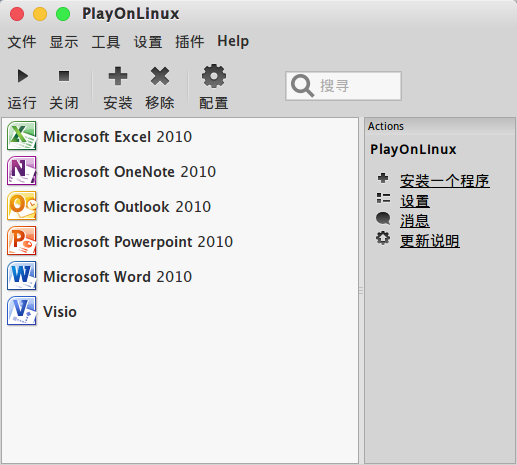Screen dimensions: 517x465
Task: Click inside the 搜寻 search field
Action: point(343,86)
